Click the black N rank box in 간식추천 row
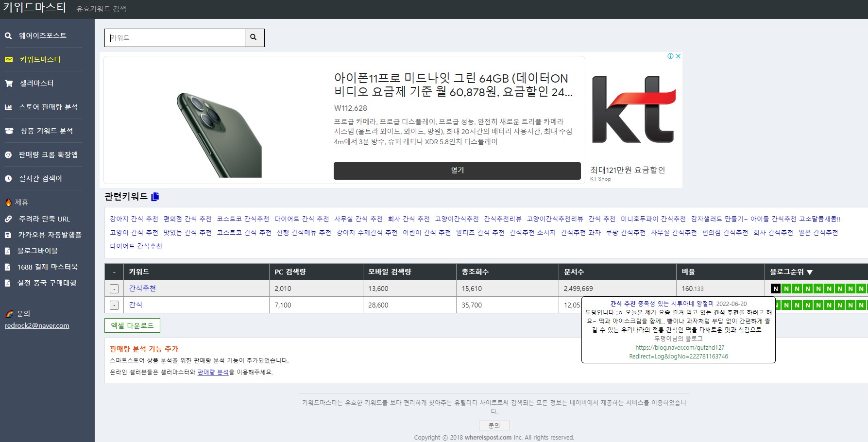This screenshot has width=868, height=442. tap(776, 289)
